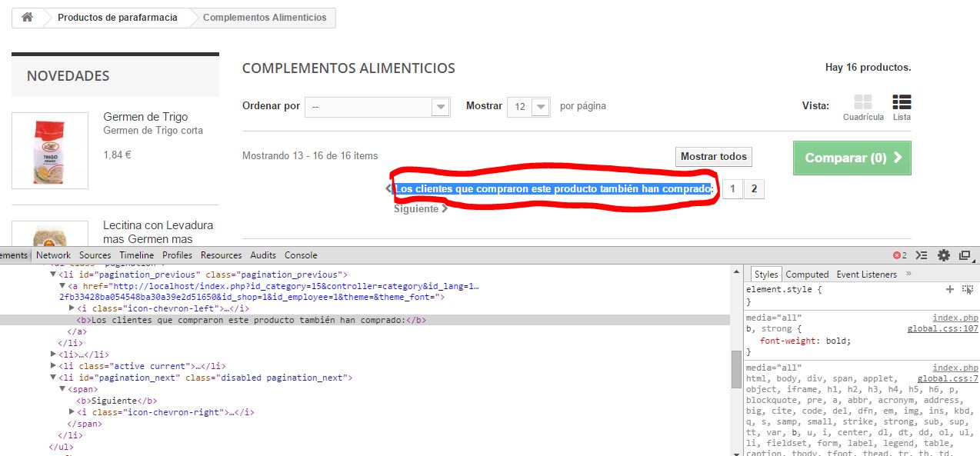Viewport: 980px width, 456px height.
Task: Click the Hay 16 productos text
Action: tap(868, 68)
